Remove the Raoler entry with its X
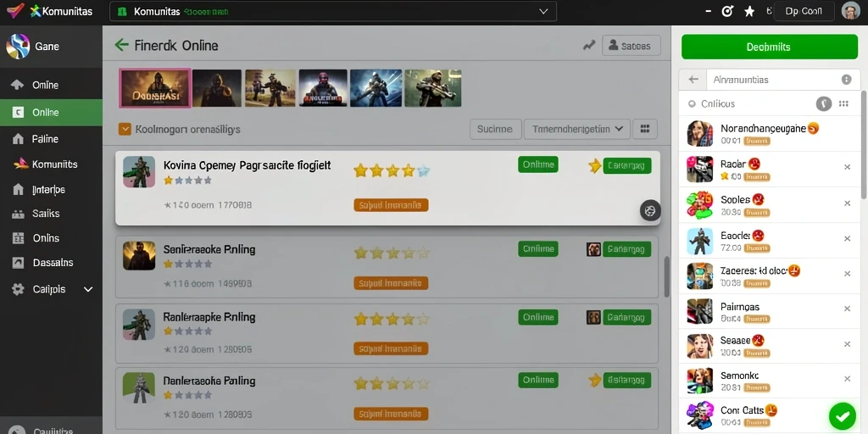The height and width of the screenshot is (434, 868). [x=847, y=167]
